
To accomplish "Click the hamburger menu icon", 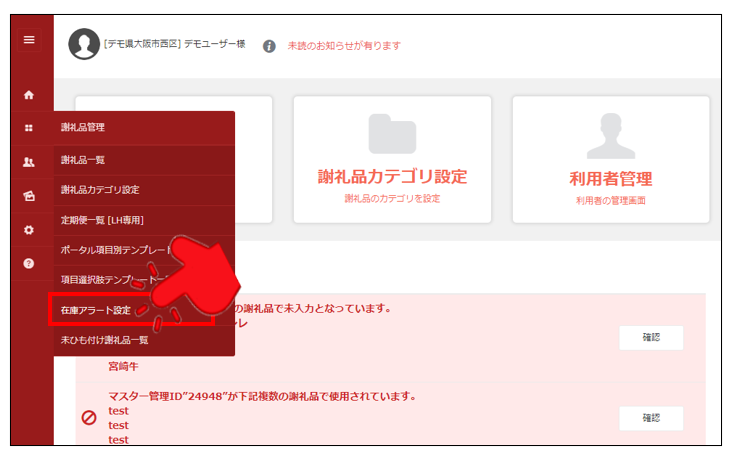I will coord(29,40).
